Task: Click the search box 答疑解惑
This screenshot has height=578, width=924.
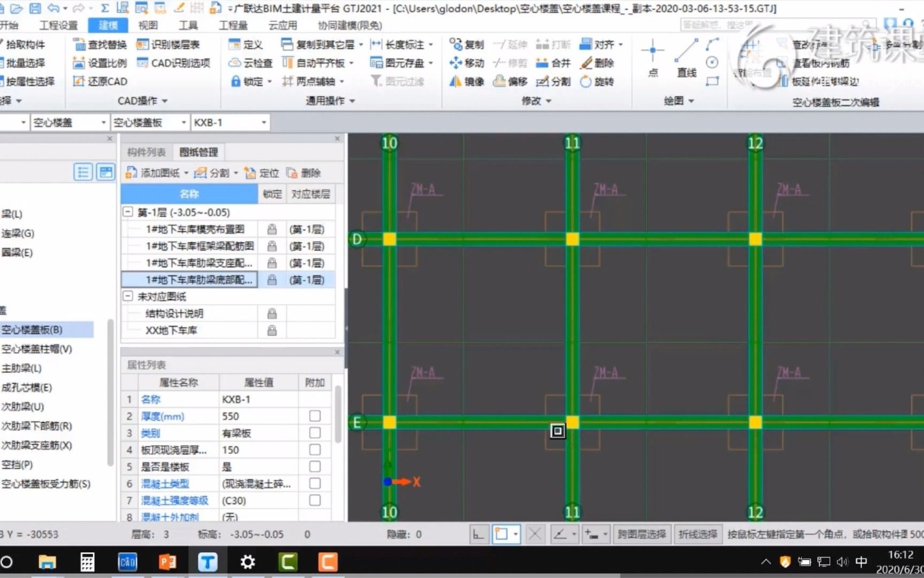Action: pos(778,25)
